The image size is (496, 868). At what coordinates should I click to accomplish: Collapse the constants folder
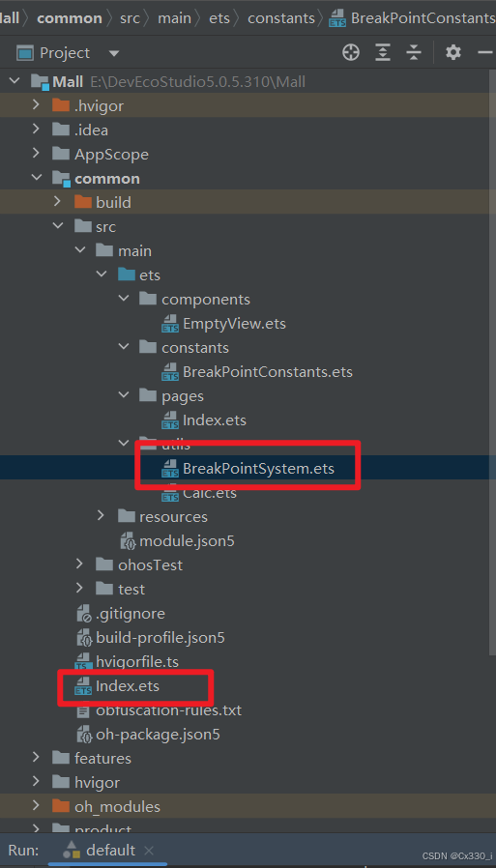[124, 347]
